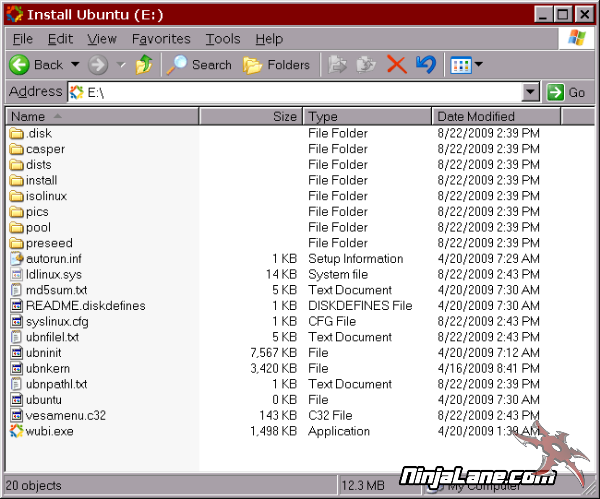Open the File menu
Image resolution: width=600 pixels, height=499 pixels.
click(x=23, y=39)
